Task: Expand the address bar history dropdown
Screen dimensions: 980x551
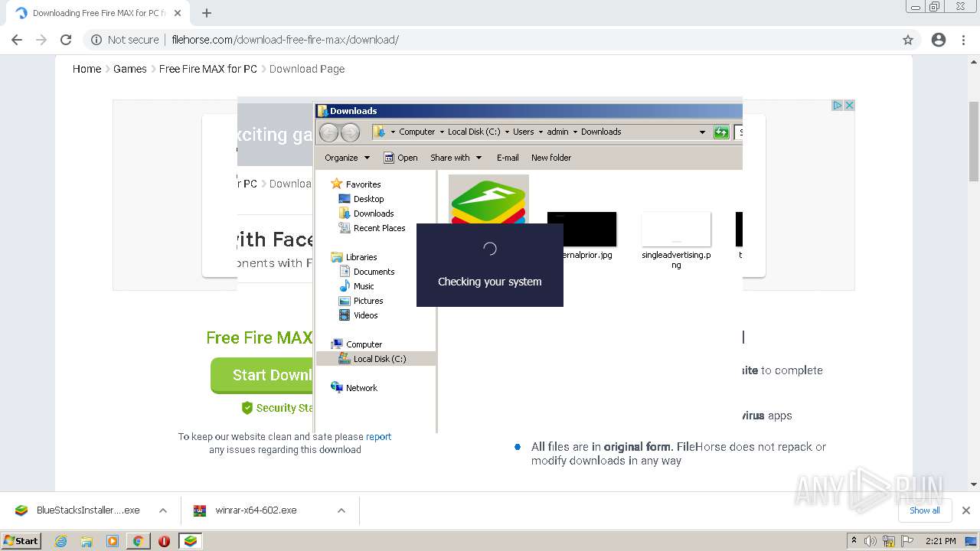Action: point(702,132)
